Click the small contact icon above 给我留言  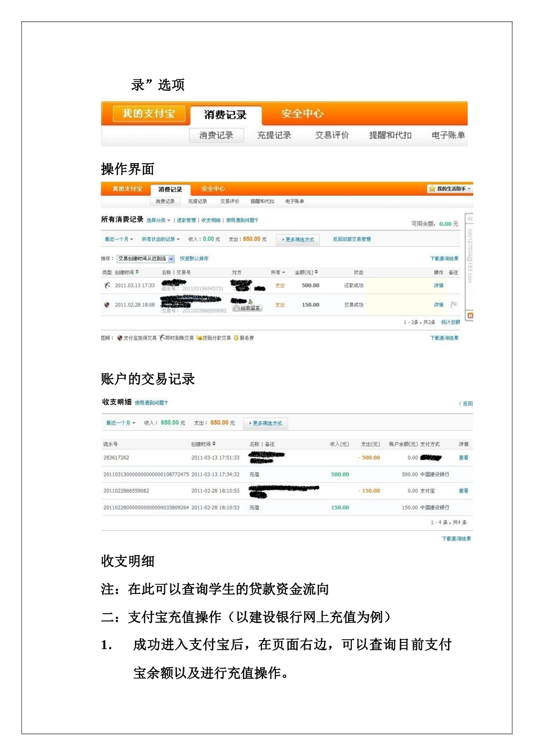(x=250, y=302)
